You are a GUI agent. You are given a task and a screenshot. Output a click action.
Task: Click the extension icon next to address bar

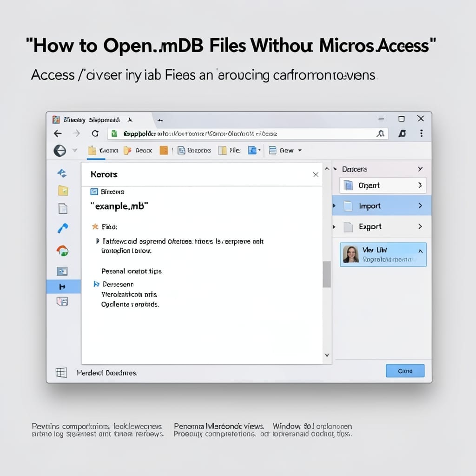pyautogui.click(x=402, y=133)
